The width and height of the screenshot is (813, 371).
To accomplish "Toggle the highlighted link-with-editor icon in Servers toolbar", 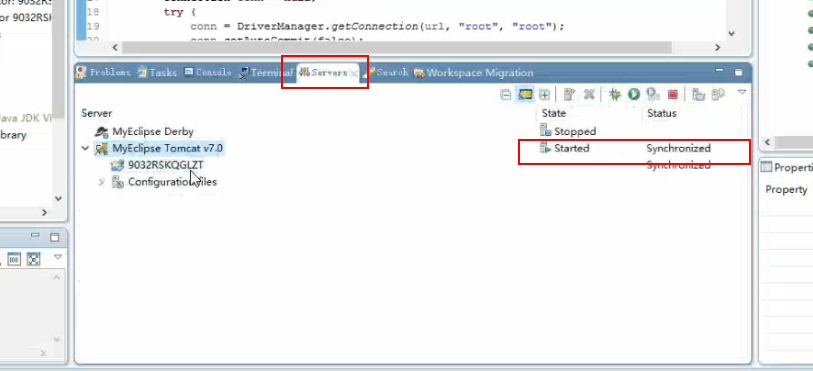I will (x=525, y=94).
